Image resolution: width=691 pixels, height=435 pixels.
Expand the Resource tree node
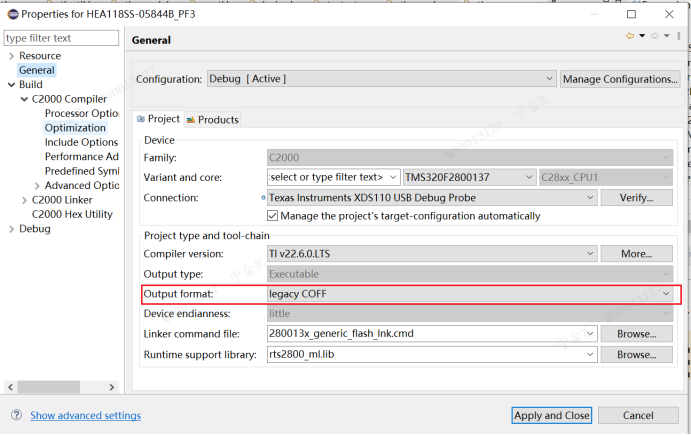[x=11, y=56]
